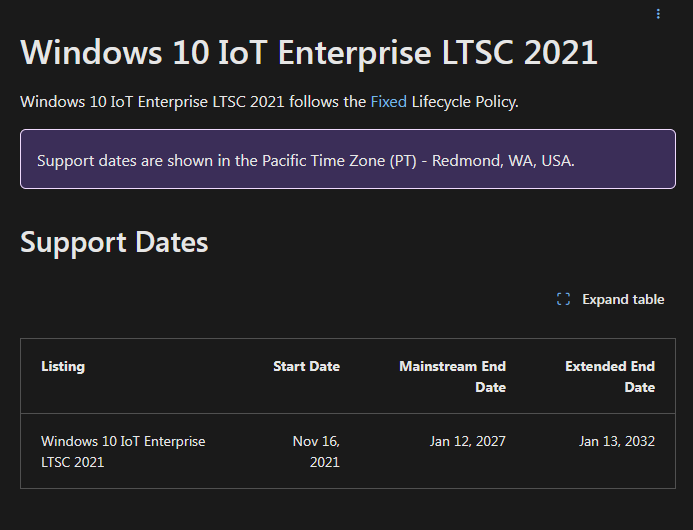
Task: Click the Windows 10 IoT Enterprise listing cell
Action: [x=122, y=451]
